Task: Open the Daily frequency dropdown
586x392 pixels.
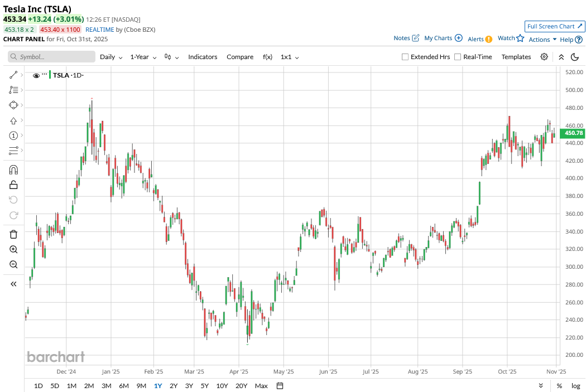Action: (111, 57)
